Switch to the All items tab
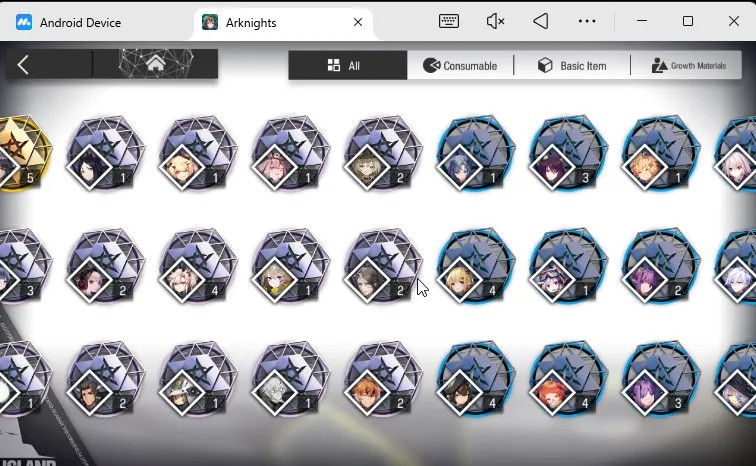The height and width of the screenshot is (466, 756). (348, 65)
